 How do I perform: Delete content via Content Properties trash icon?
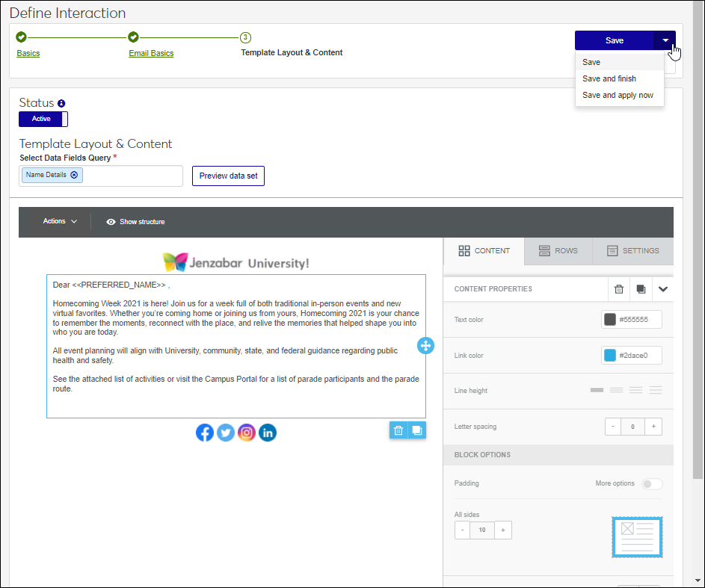click(x=619, y=289)
